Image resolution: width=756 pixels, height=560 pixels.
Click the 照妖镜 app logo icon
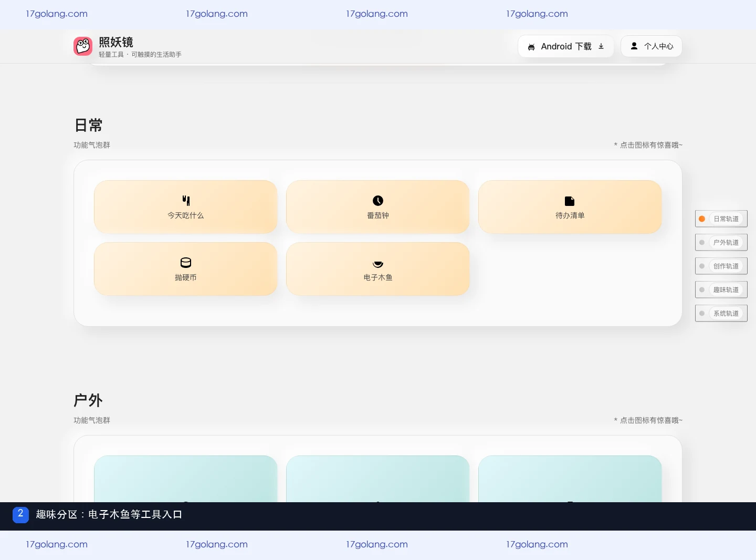point(83,46)
